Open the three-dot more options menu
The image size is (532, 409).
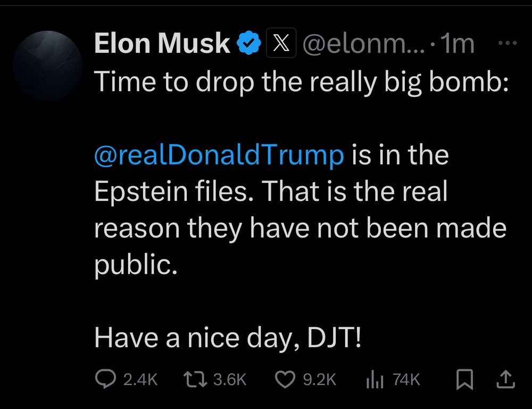[508, 43]
